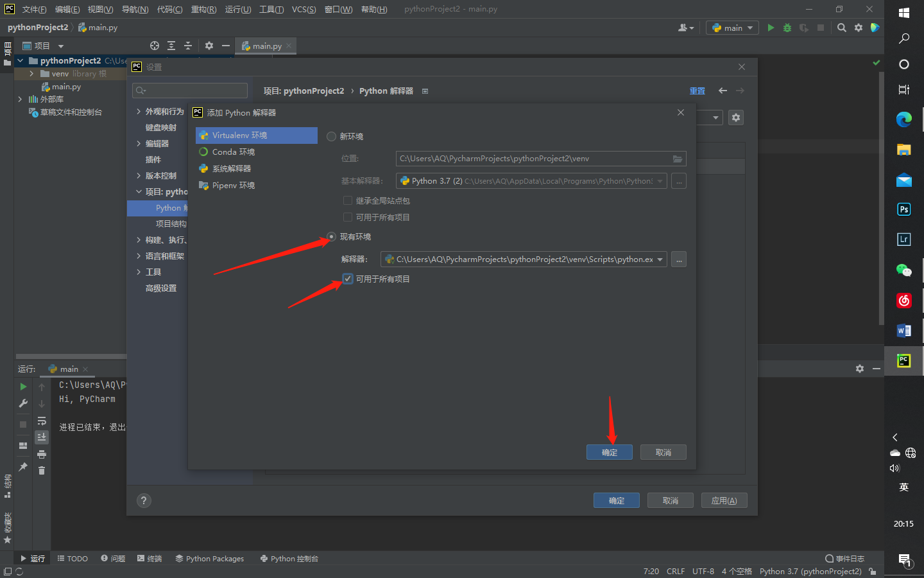Viewport: 924px width, 578px height.
Task: Expand 编辑器 settings category
Action: click(139, 143)
